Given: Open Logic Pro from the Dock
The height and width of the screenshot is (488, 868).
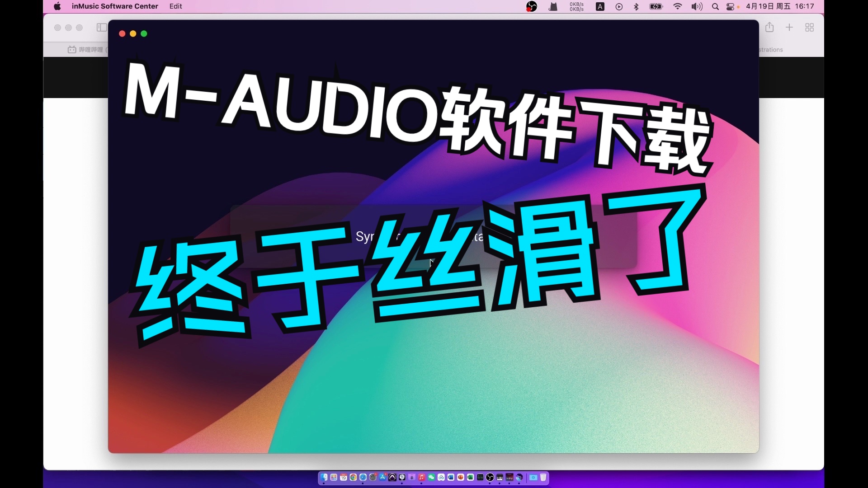Looking at the screenshot, I should point(402,477).
